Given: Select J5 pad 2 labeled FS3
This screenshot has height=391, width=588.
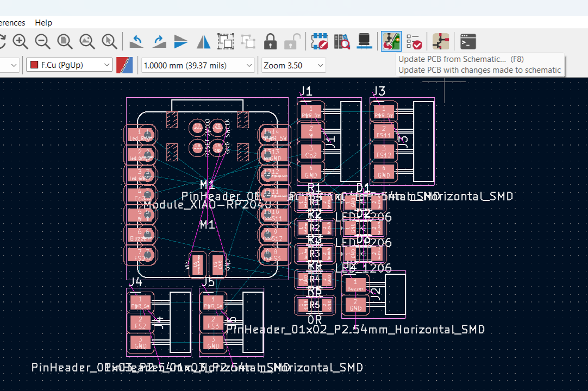Looking at the screenshot, I should (x=213, y=323).
